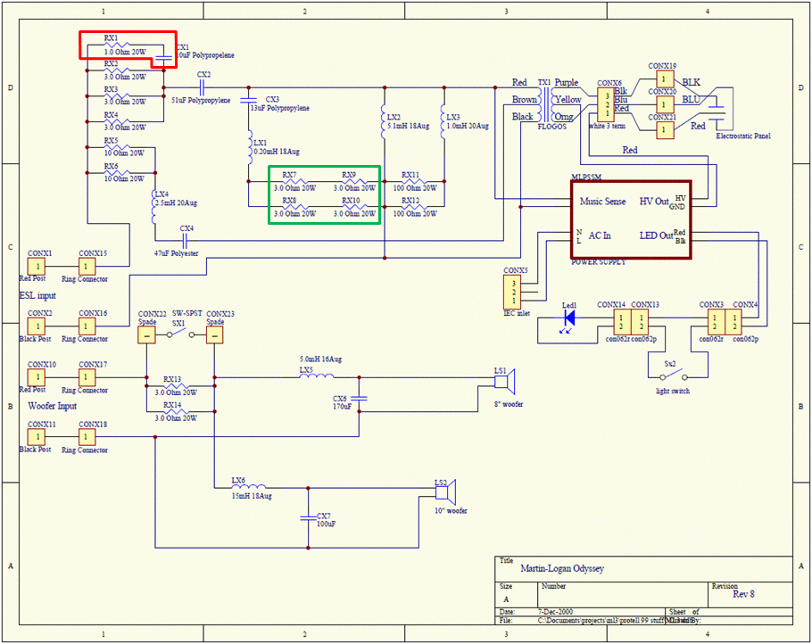Select the LS2 10-inch woofer speaker symbol
The image size is (812, 644).
[x=445, y=492]
